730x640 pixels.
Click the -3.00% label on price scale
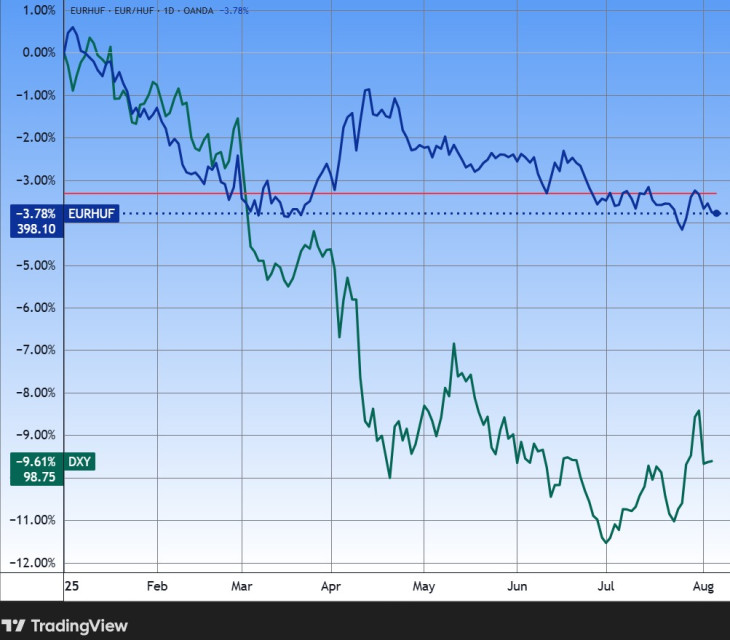(36, 181)
